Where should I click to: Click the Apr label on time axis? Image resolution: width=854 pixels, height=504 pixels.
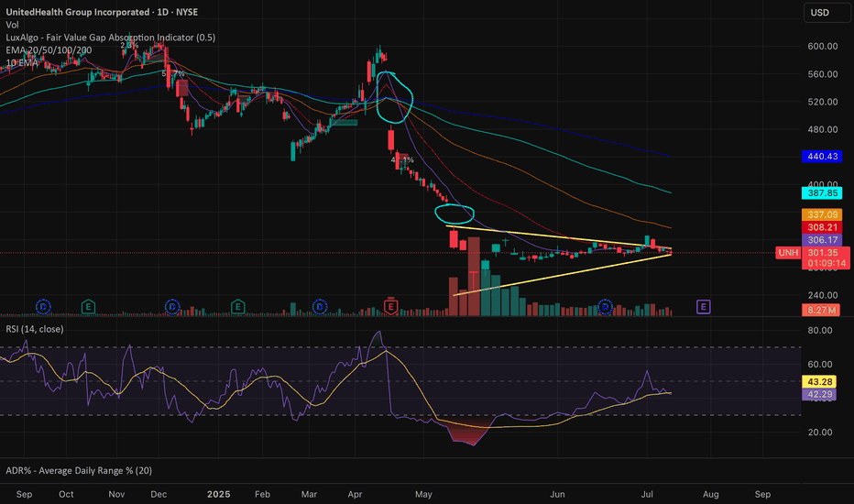pos(356,494)
